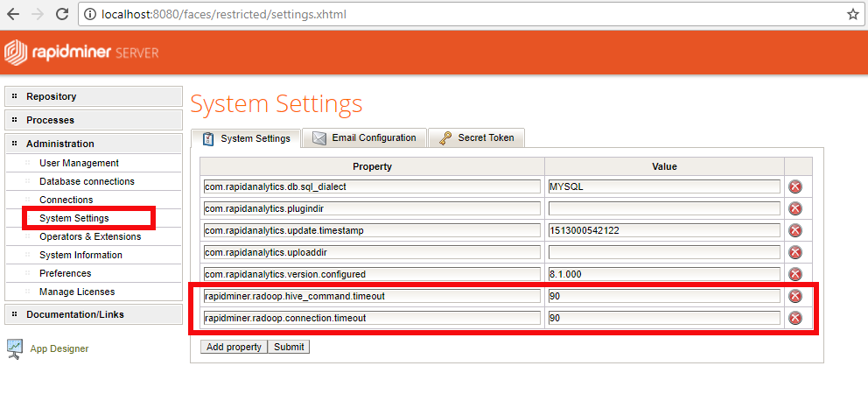868x394 pixels.
Task: Click the Value column header
Action: (664, 166)
